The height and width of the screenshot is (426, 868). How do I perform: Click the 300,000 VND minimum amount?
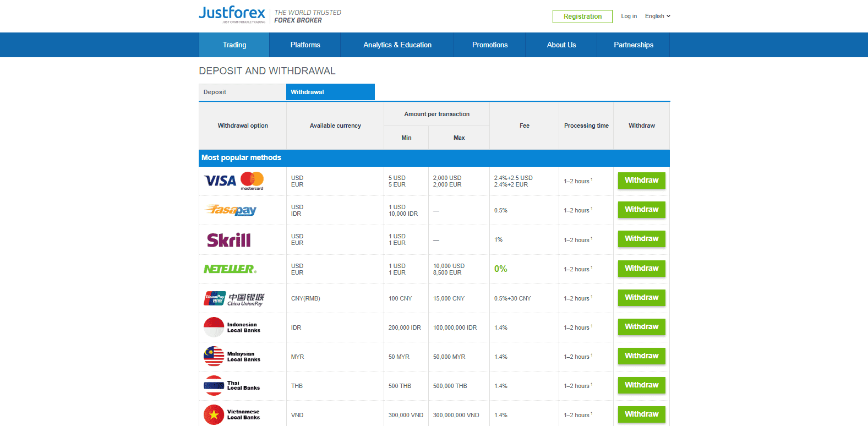[x=406, y=416]
